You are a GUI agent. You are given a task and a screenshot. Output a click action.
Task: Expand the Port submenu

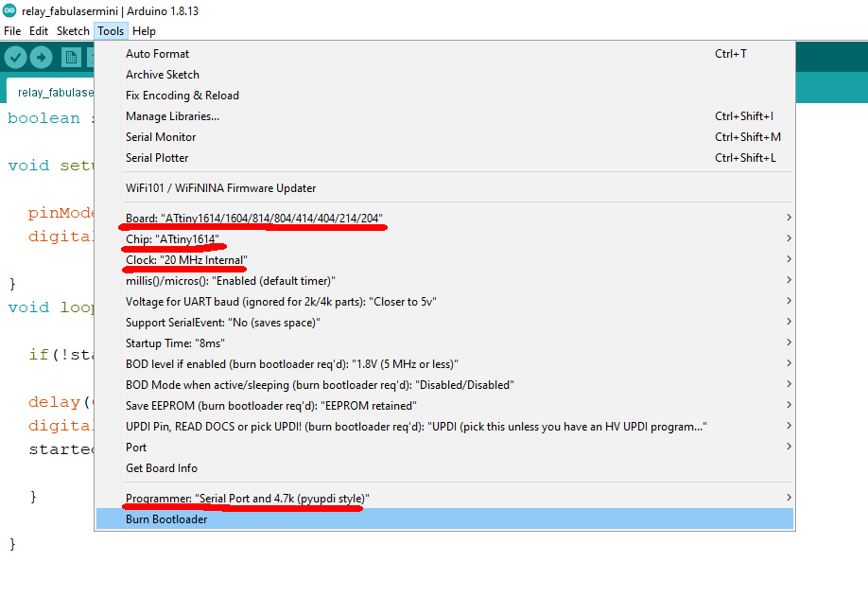pos(136,448)
